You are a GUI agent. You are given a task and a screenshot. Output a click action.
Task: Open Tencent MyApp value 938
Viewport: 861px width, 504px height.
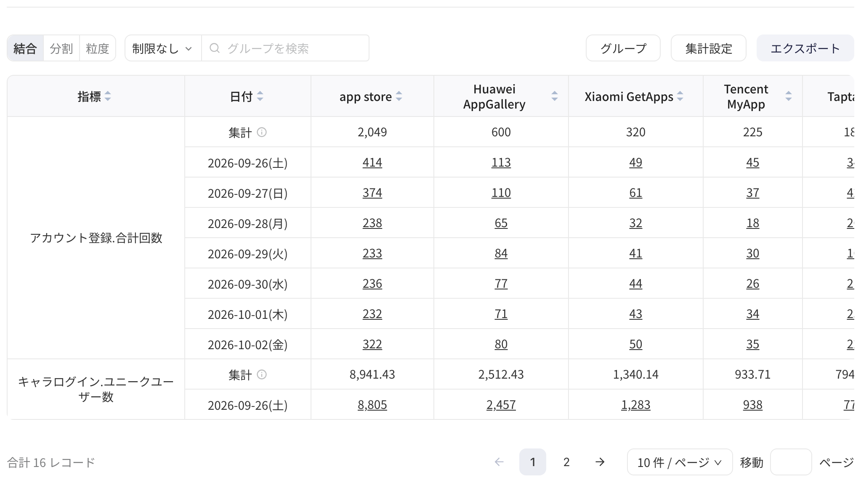coord(753,405)
